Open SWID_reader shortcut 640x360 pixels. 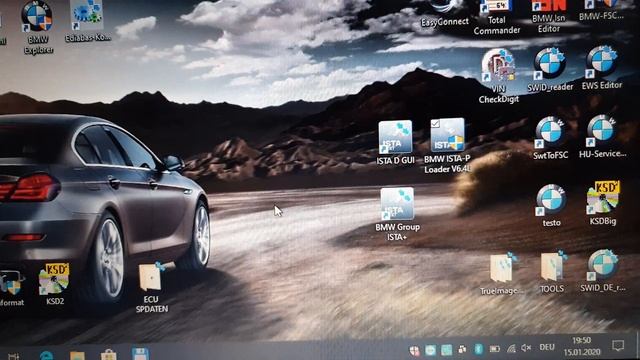click(x=550, y=69)
